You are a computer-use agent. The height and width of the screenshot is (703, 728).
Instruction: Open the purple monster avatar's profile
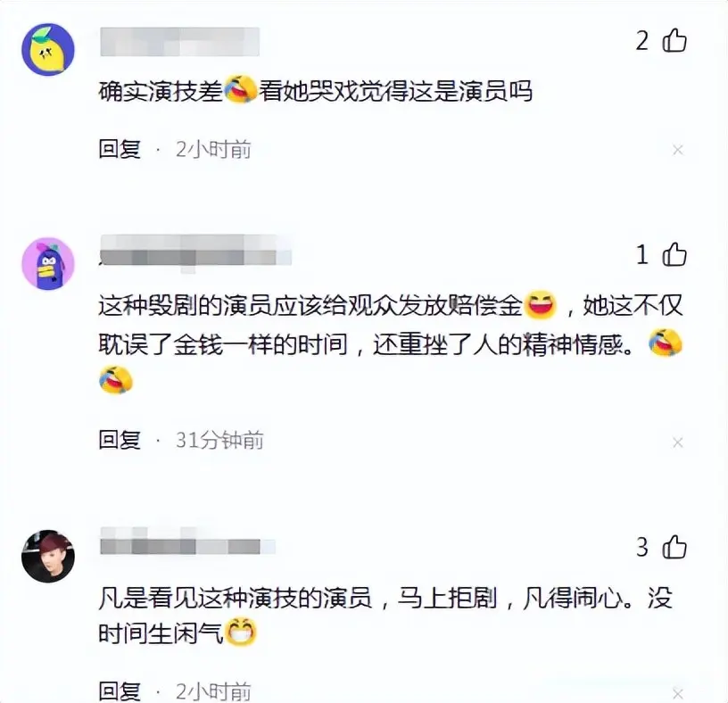point(48,263)
